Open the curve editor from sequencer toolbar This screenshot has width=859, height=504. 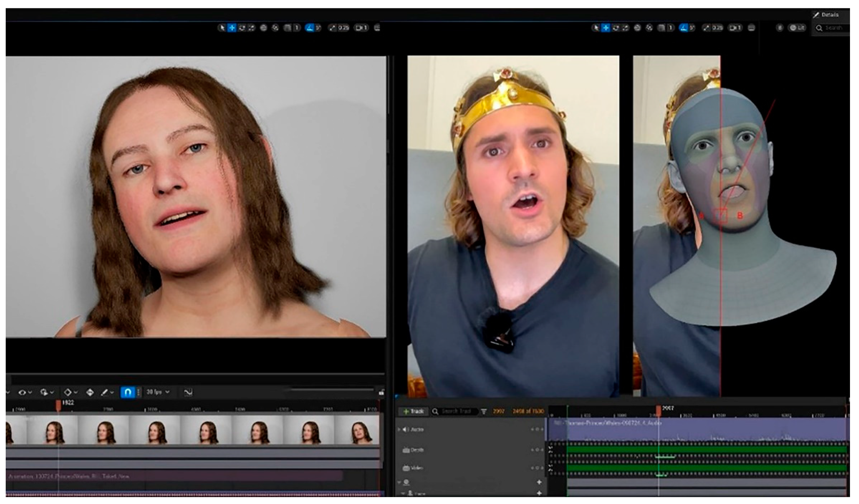pos(188,392)
